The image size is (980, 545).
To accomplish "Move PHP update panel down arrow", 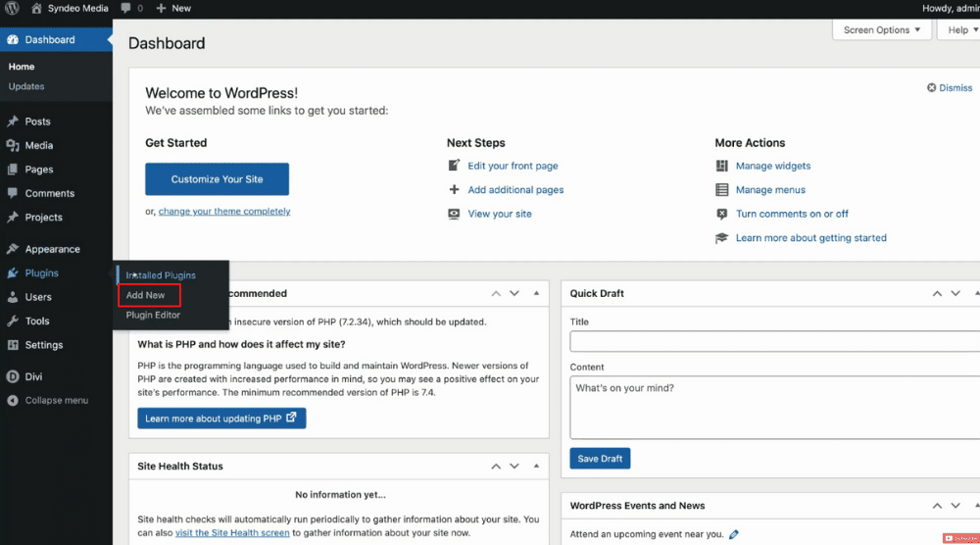I will [514, 294].
